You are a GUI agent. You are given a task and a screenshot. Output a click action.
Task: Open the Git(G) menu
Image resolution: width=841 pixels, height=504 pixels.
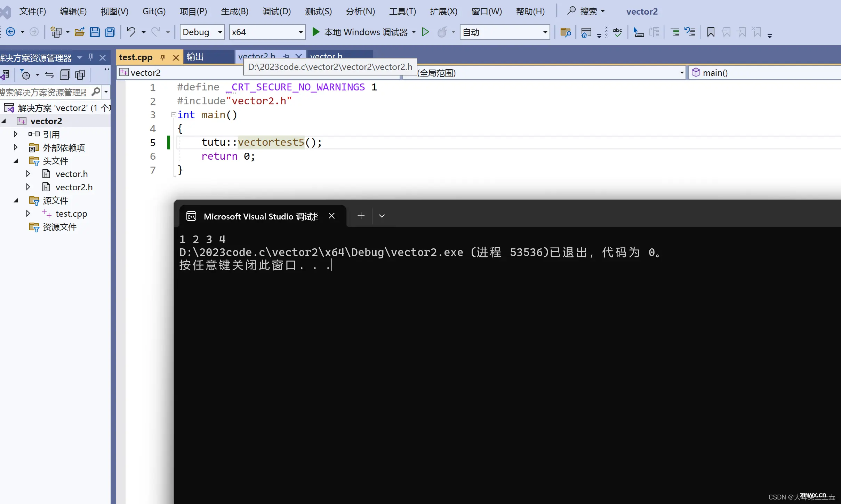click(154, 11)
